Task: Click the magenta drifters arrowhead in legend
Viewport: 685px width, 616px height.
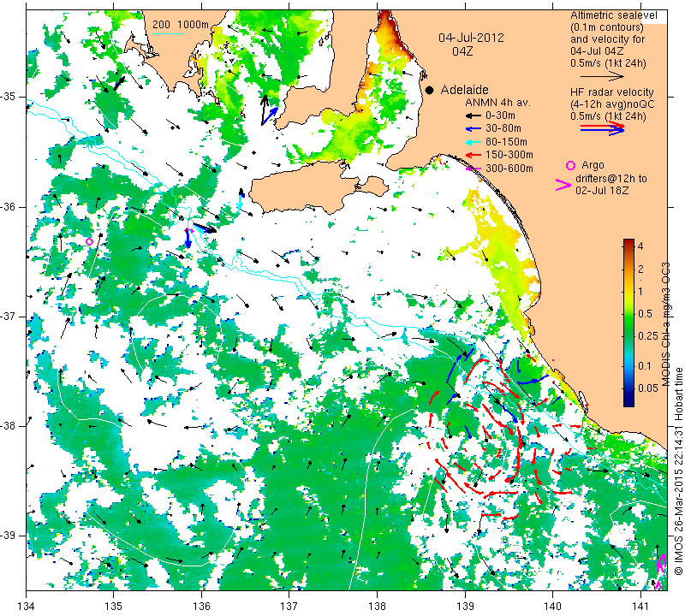Action: click(563, 185)
